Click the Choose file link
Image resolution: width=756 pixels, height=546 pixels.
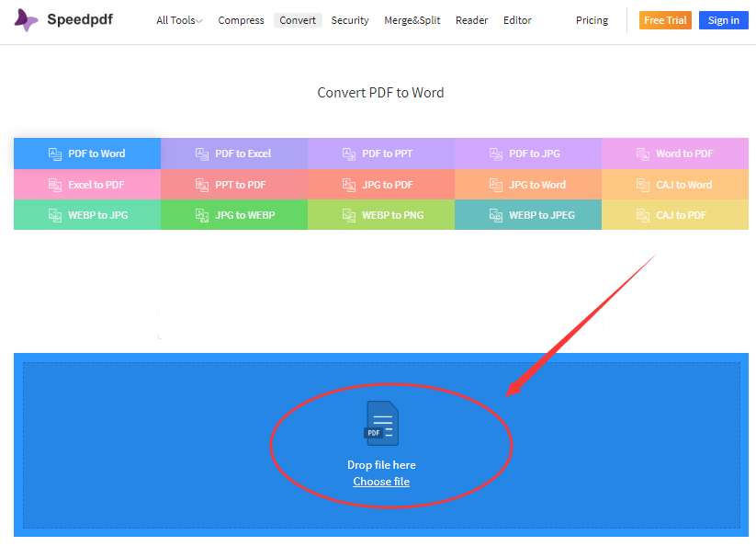[381, 482]
